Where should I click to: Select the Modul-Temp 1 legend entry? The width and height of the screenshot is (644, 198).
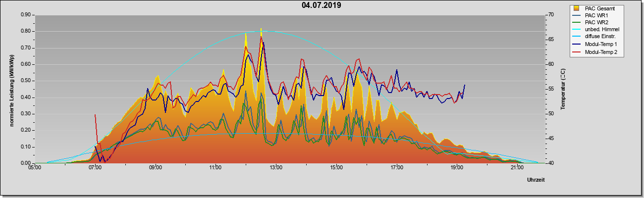(x=601, y=45)
